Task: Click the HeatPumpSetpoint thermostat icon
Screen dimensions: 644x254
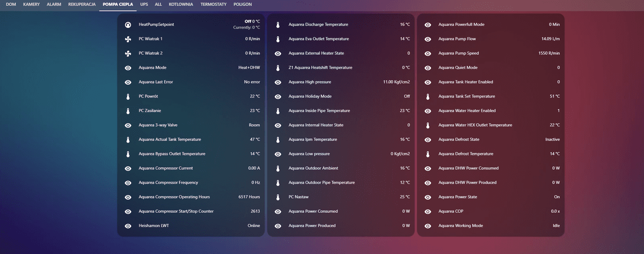Action: coord(128,25)
